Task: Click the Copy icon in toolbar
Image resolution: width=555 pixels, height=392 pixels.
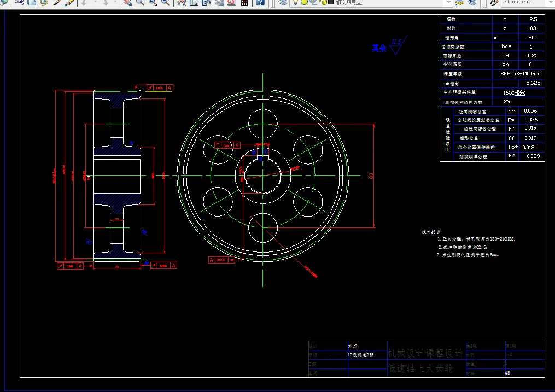Action: coord(32,2)
